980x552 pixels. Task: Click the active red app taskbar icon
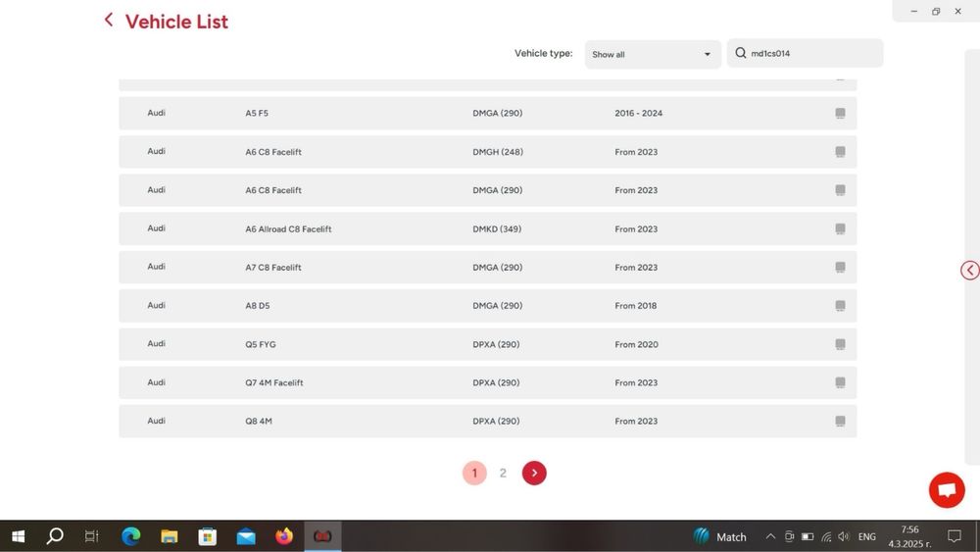[322, 536]
